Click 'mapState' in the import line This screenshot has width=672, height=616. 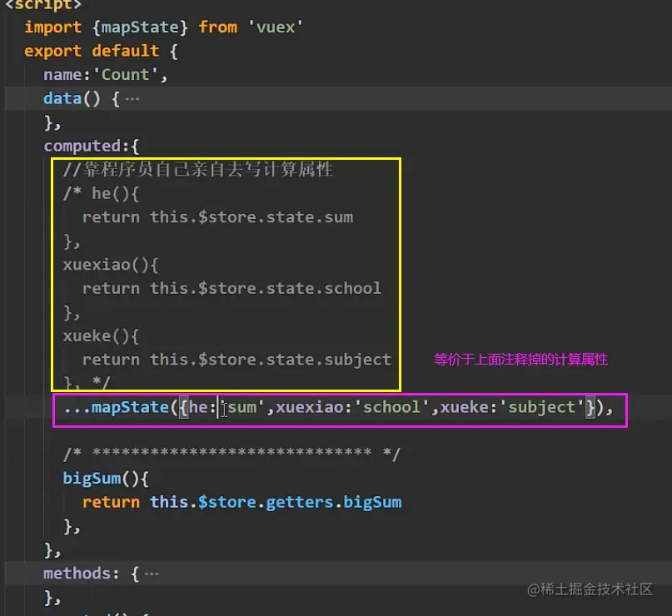(140, 27)
